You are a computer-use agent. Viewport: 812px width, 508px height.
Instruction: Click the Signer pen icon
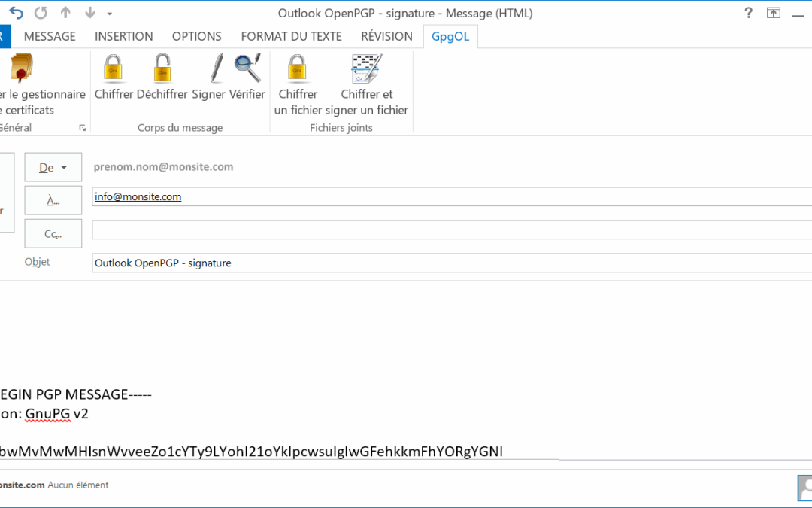(x=217, y=68)
